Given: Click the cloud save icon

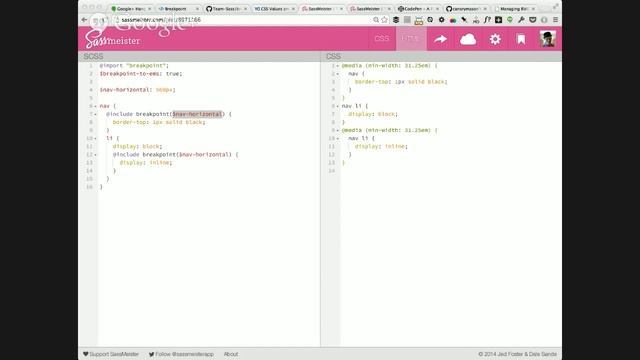Looking at the screenshot, I should (x=468, y=39).
